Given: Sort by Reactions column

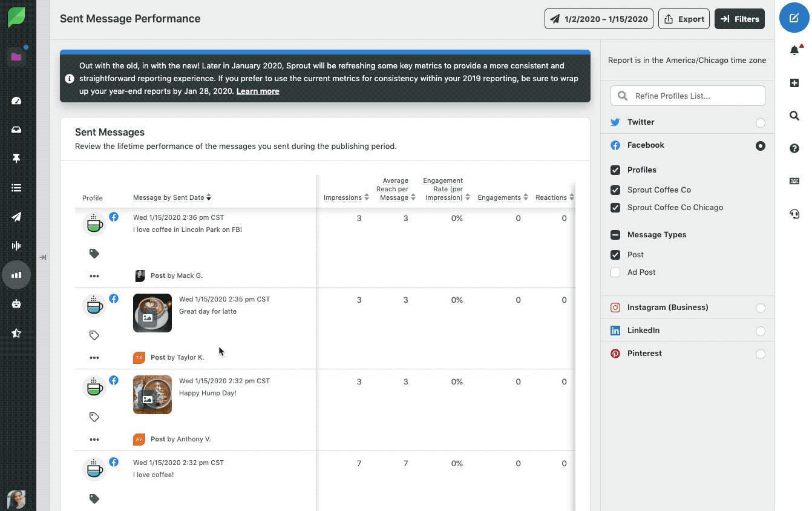Looking at the screenshot, I should pyautogui.click(x=555, y=197).
